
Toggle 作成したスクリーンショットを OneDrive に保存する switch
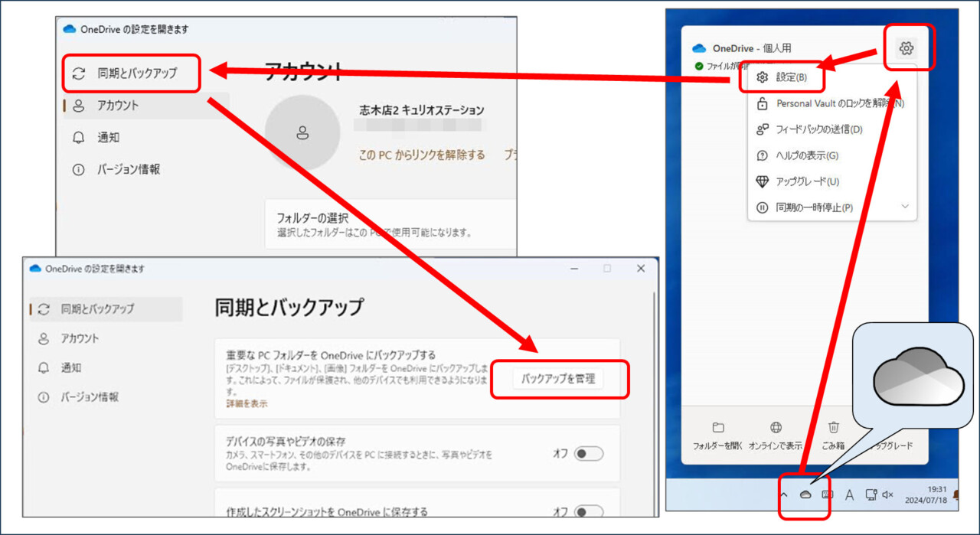pyautogui.click(x=589, y=512)
